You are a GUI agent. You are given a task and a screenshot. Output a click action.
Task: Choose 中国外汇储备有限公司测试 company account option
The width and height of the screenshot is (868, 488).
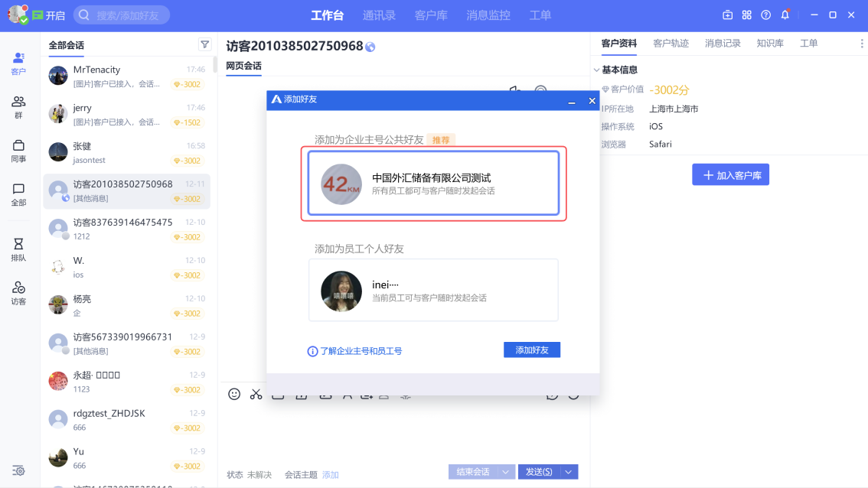tap(433, 183)
